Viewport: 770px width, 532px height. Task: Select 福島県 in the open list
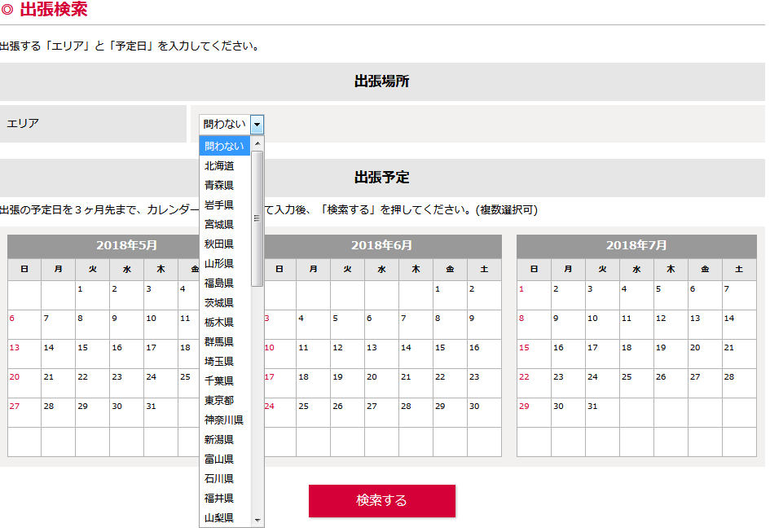point(219,283)
